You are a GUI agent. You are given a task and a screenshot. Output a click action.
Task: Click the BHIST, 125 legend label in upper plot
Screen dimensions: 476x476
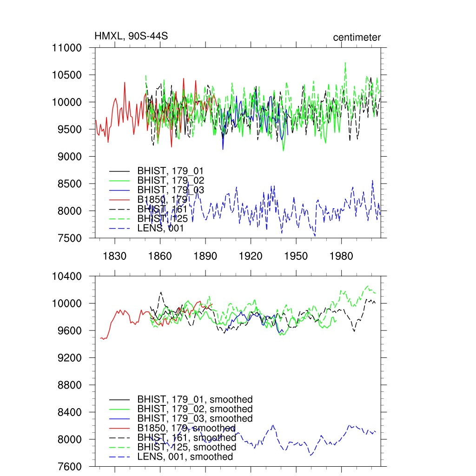pos(162,219)
